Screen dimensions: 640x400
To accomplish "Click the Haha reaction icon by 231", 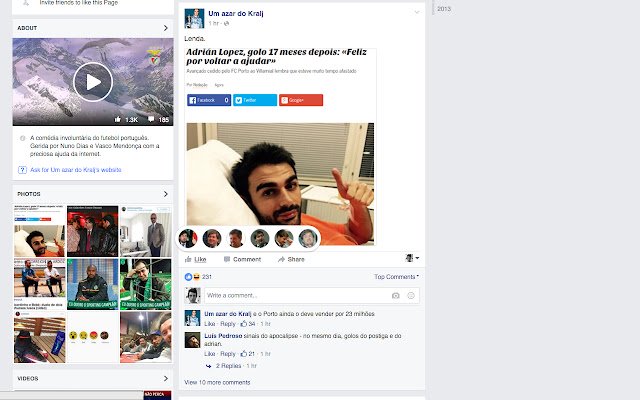I will 196,277.
